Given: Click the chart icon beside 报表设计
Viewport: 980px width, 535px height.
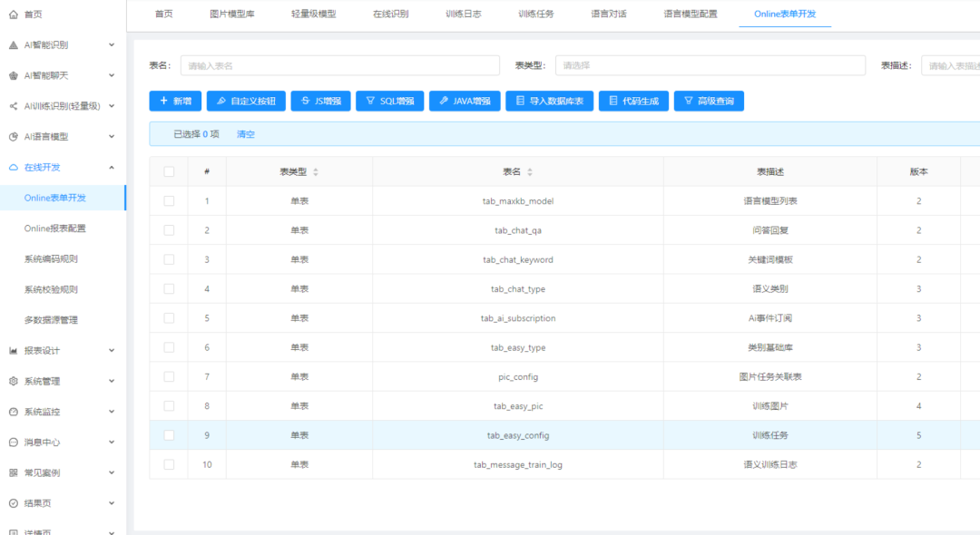Looking at the screenshot, I should click(13, 351).
